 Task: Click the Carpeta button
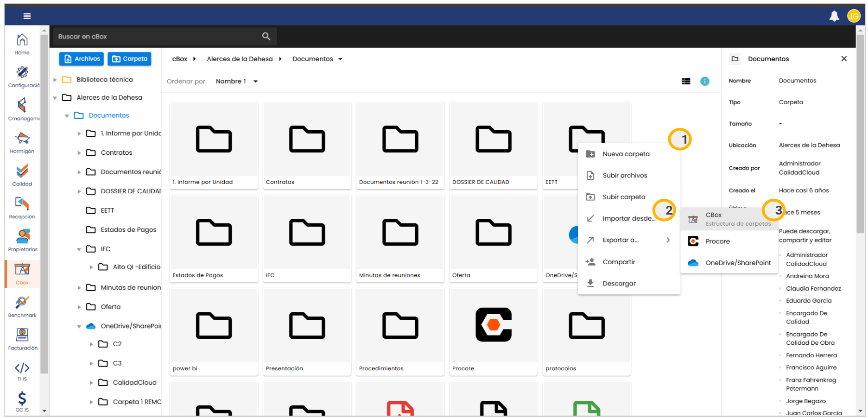[129, 59]
